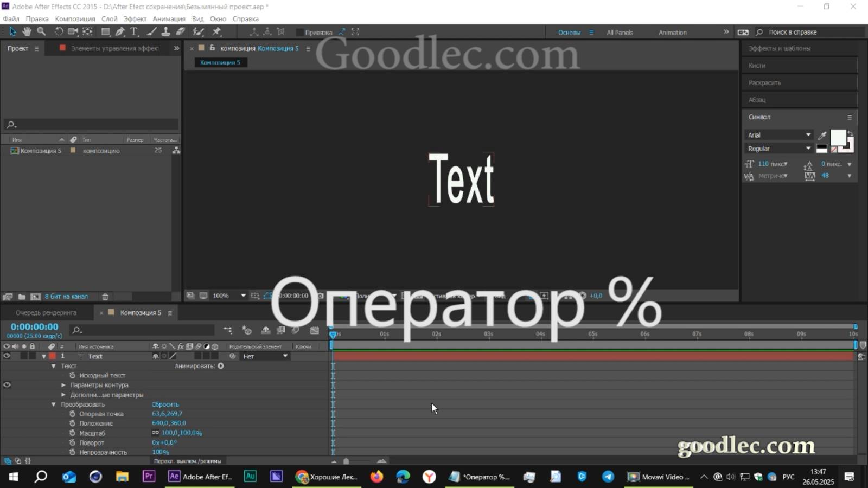Switch to the Очередь рендеринга tab
The image size is (868, 488).
[x=46, y=312]
